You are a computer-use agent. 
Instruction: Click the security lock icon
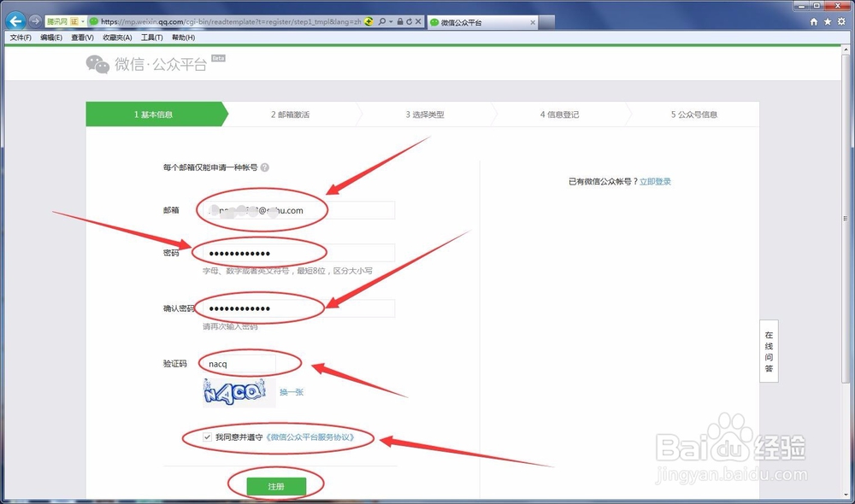point(400,21)
